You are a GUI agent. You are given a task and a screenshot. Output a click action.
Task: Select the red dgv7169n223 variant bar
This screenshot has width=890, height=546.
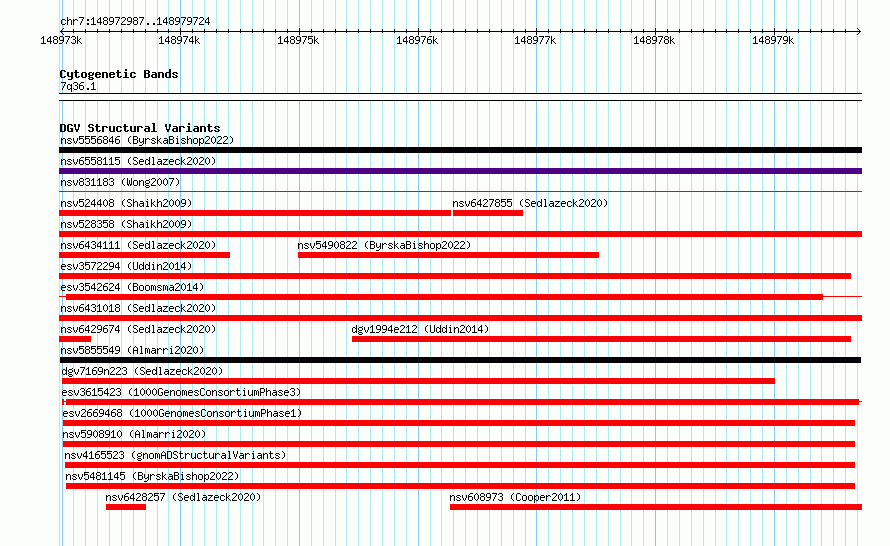[418, 381]
